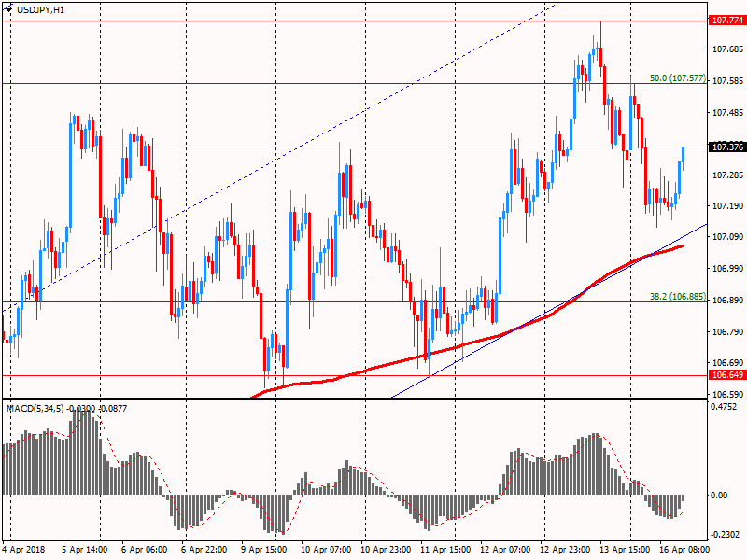The image size is (747, 560).
Task: Click the 6 Apr 22:00 time axis label
Action: (204, 550)
